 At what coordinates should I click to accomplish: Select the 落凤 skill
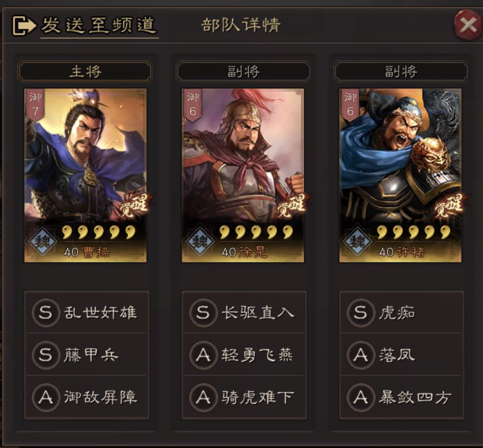click(402, 355)
